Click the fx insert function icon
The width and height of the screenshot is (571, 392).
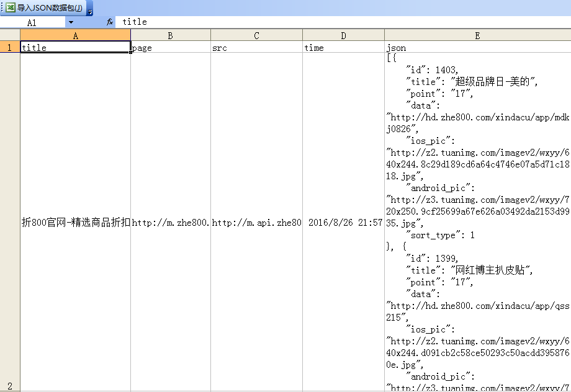tap(110, 22)
